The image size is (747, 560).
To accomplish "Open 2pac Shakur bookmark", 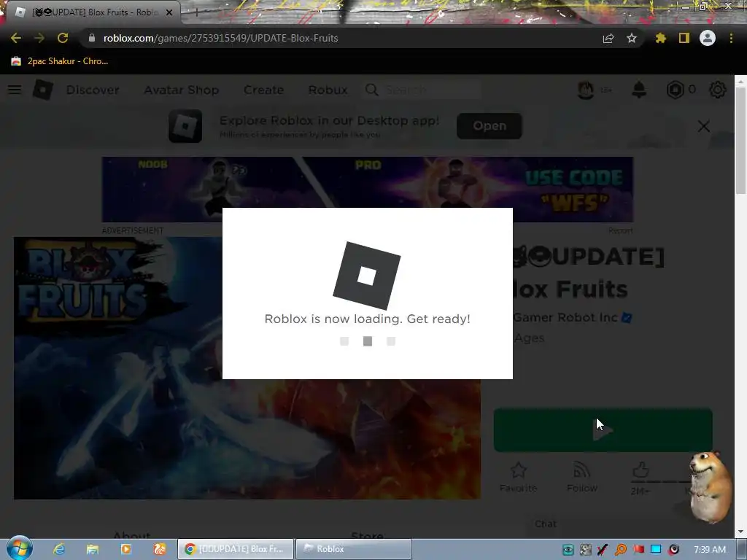I will [x=60, y=61].
